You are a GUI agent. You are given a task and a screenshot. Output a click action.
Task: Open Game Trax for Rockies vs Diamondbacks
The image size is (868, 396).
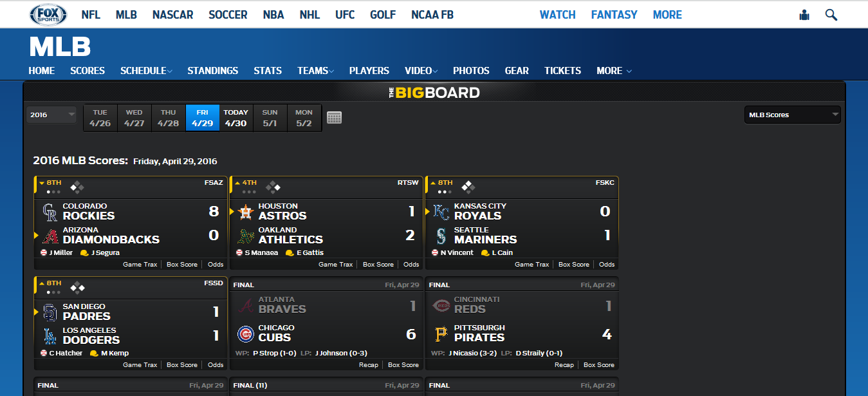tap(140, 265)
